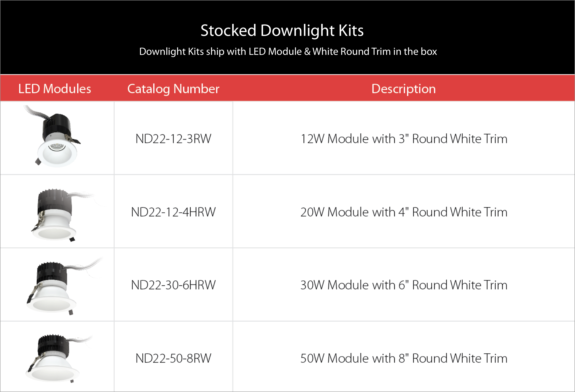Click the 6" round downlight product image
Screen dimensions: 575x392
click(54, 287)
